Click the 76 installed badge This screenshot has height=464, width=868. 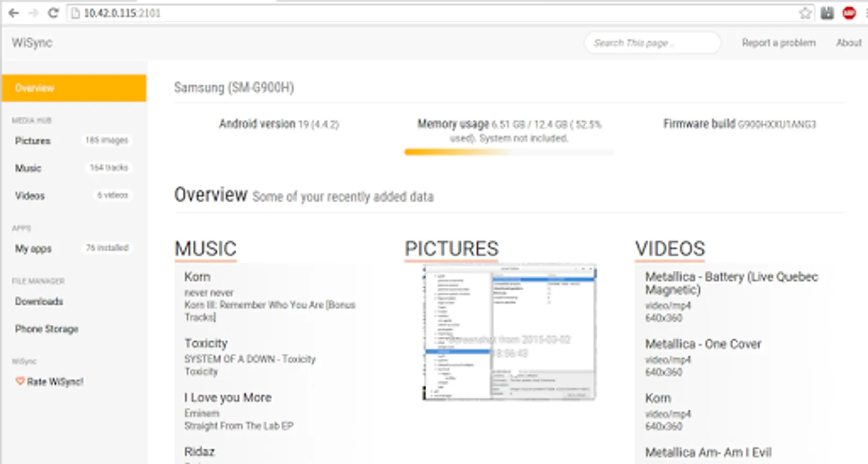(107, 248)
